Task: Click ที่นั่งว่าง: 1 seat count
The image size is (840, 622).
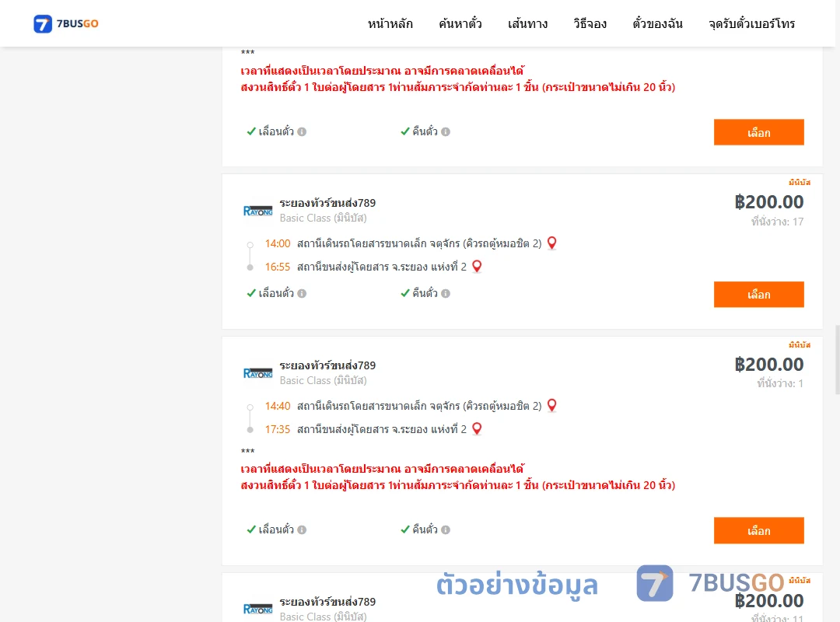Action: pos(780,383)
